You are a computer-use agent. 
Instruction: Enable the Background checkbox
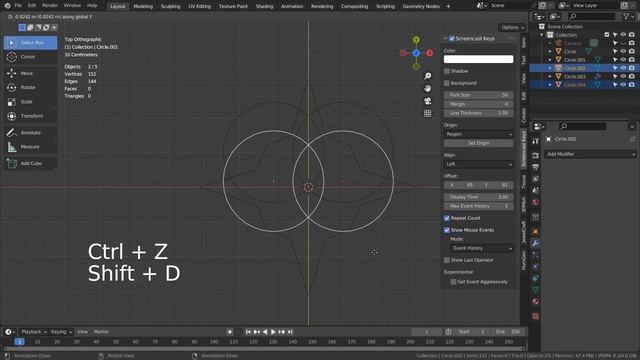[x=447, y=83]
